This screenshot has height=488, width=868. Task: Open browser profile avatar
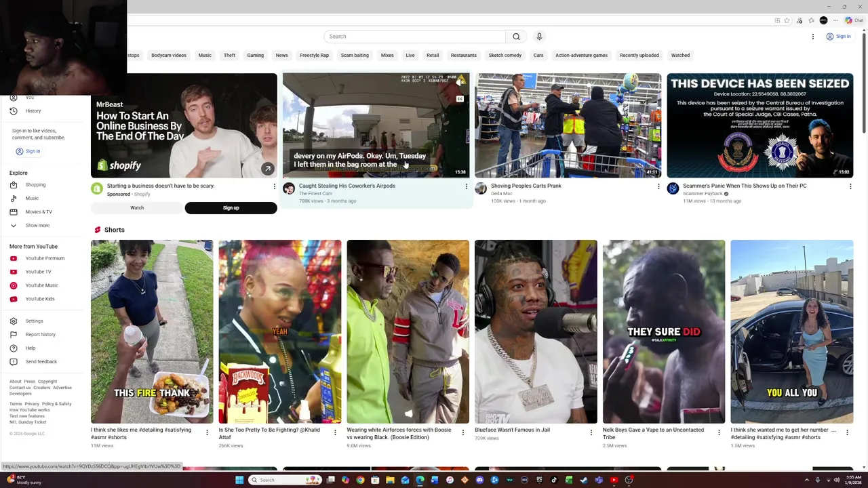[823, 20]
